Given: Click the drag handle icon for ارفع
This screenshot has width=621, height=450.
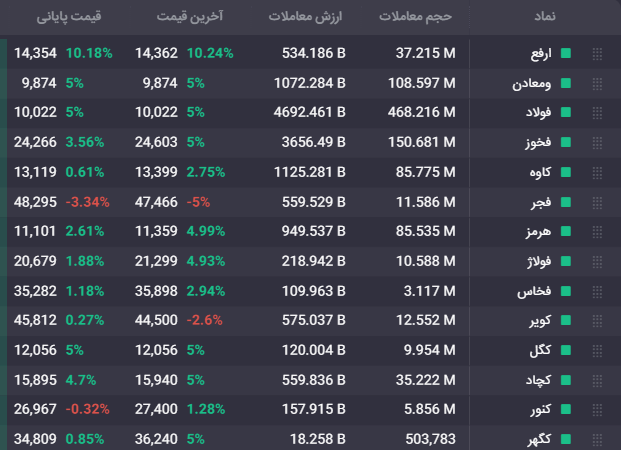Looking at the screenshot, I should tap(597, 53).
